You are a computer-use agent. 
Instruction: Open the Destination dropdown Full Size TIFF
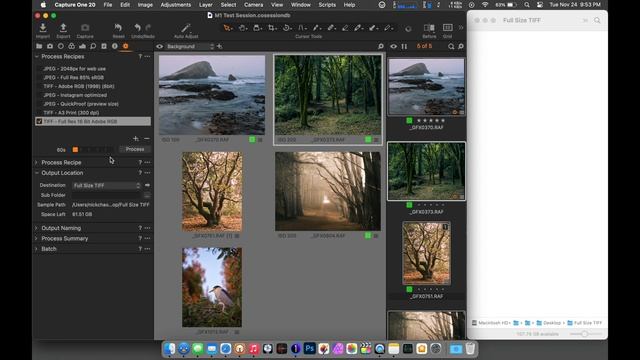tap(107, 185)
